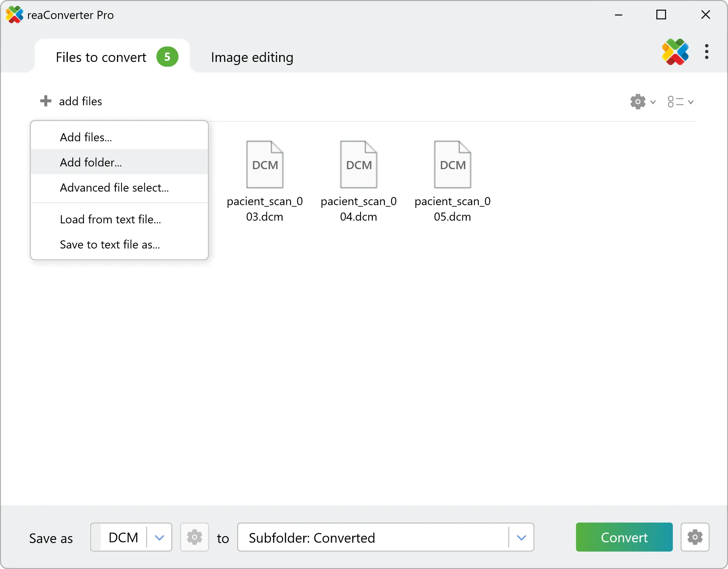Click the plus icon beside add files
728x569 pixels.
pyautogui.click(x=45, y=101)
